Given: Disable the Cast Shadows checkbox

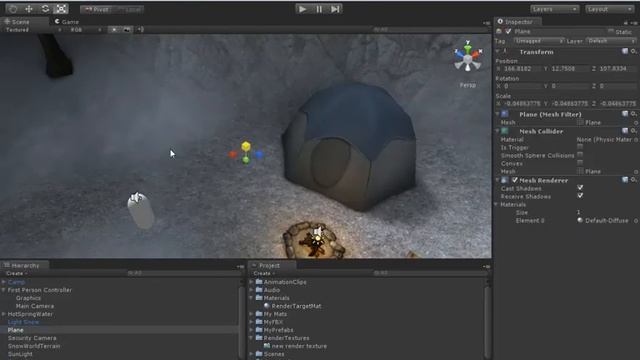Looking at the screenshot, I should click(x=580, y=188).
